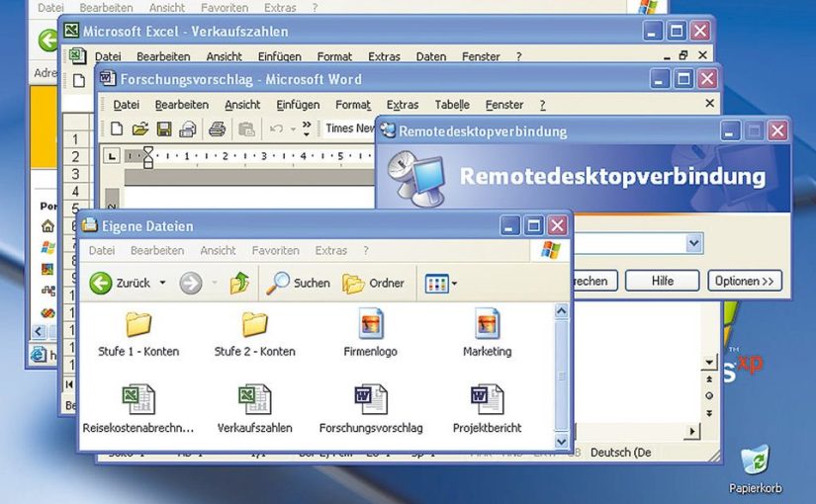Open the Daten menu in Excel
This screenshot has width=816, height=504.
pos(431,56)
